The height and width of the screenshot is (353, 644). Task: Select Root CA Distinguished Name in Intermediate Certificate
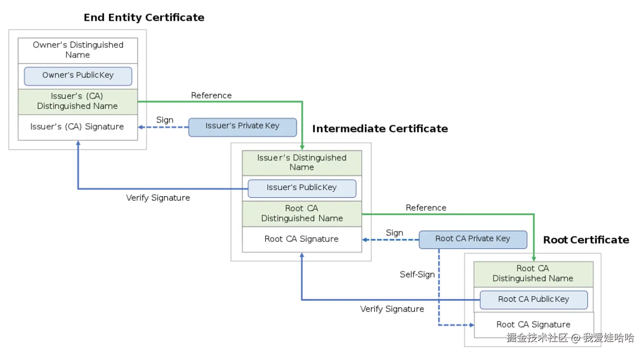click(x=302, y=214)
